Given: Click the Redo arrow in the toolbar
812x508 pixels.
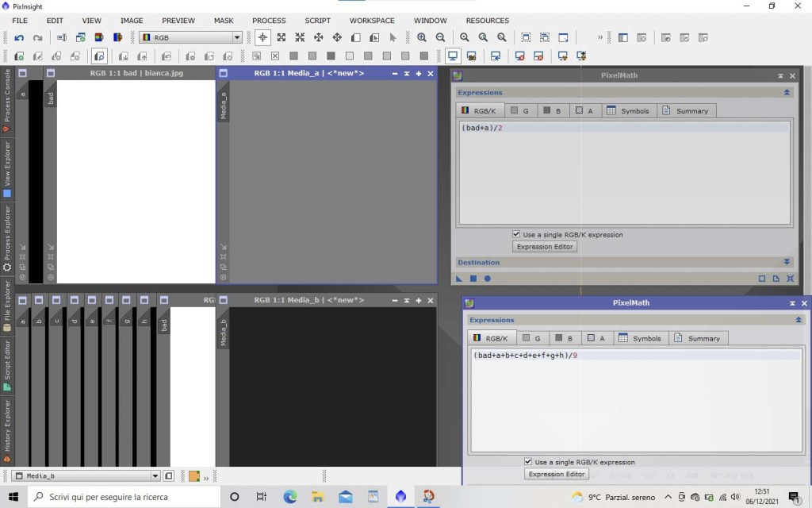Looking at the screenshot, I should [x=37, y=37].
